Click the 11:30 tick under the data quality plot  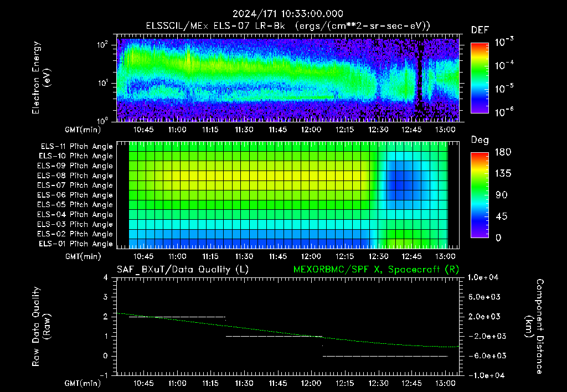(x=244, y=383)
